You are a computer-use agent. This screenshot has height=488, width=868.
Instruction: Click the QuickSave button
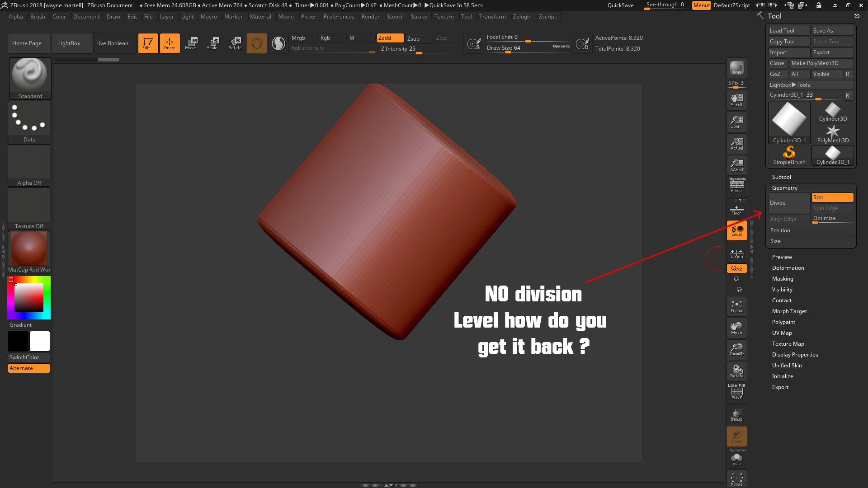click(620, 5)
